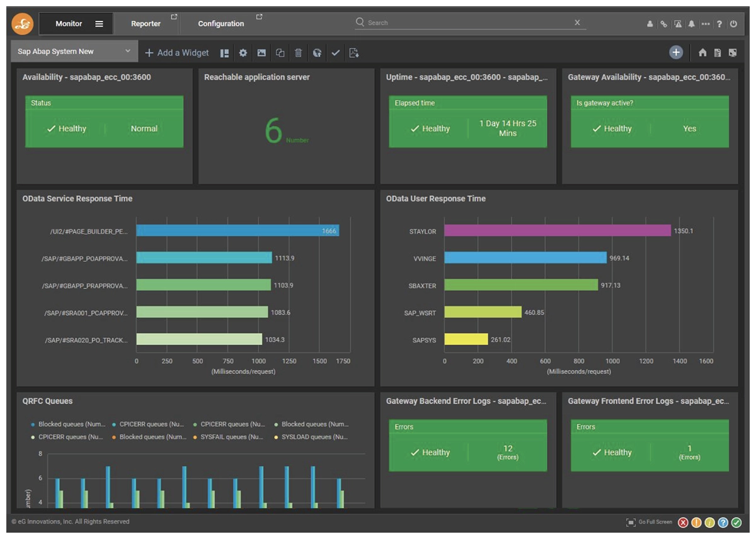Click the power sign-out icon
This screenshot has width=756, height=539.
(x=733, y=24)
